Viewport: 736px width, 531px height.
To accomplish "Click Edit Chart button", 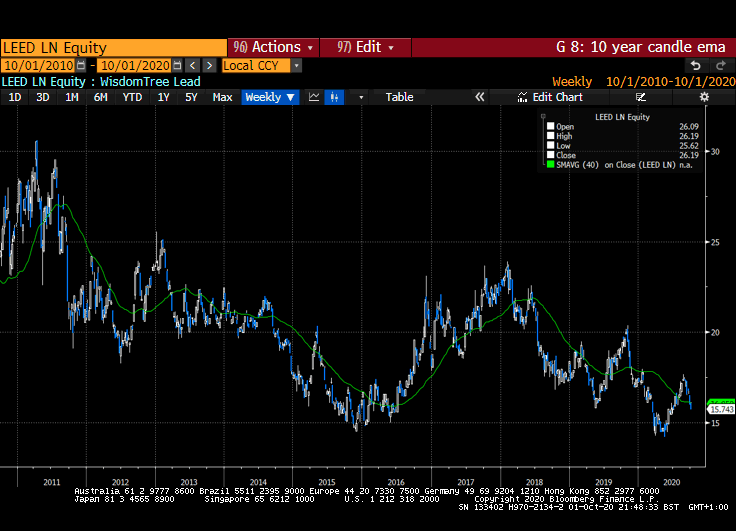I will coord(550,97).
